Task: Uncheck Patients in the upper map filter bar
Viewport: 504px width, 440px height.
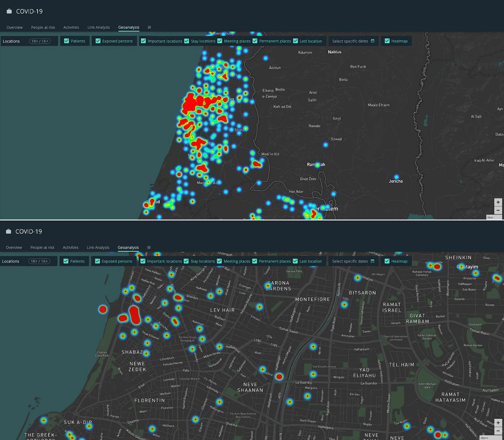Action: click(x=67, y=41)
